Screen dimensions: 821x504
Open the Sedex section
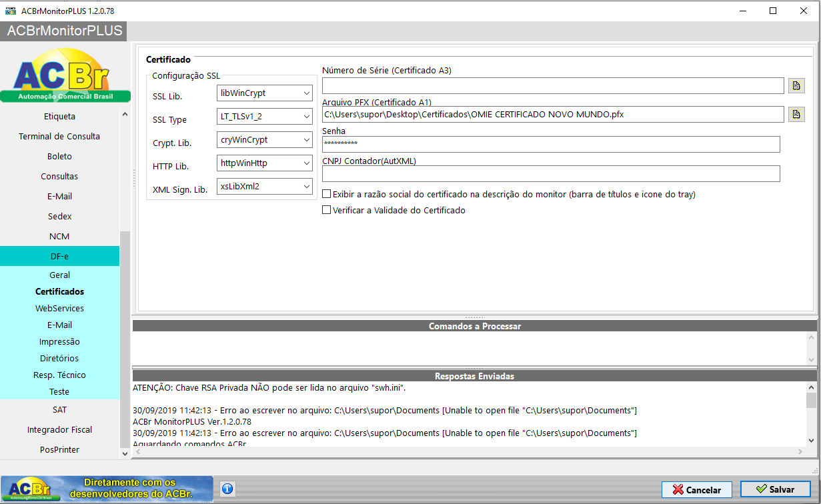(60, 216)
